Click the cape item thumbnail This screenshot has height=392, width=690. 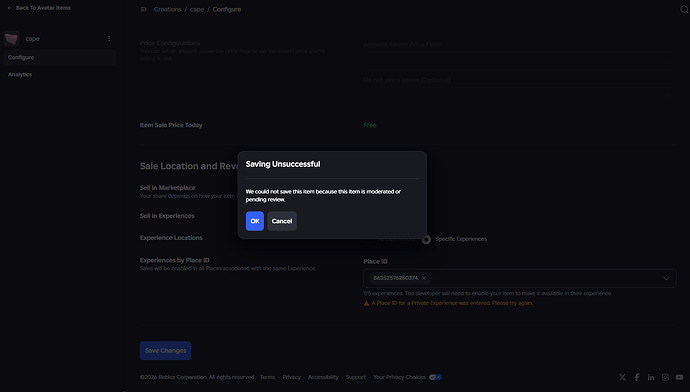click(11, 39)
